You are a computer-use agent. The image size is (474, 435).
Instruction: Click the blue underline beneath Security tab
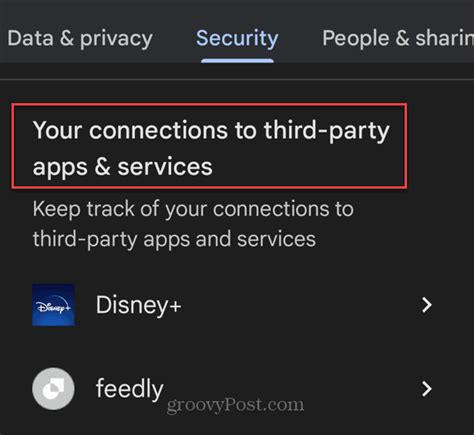point(237,61)
